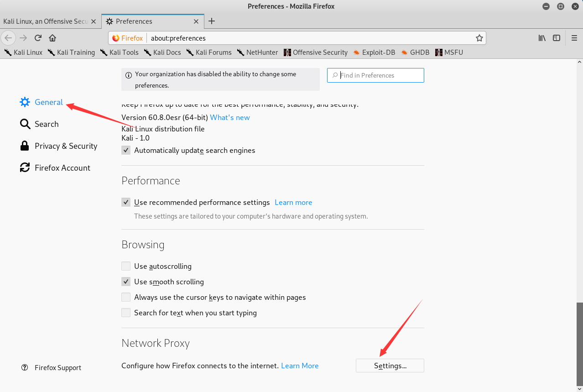Open the Offensive Security bookmark
This screenshot has width=583, height=392.
pos(316,52)
